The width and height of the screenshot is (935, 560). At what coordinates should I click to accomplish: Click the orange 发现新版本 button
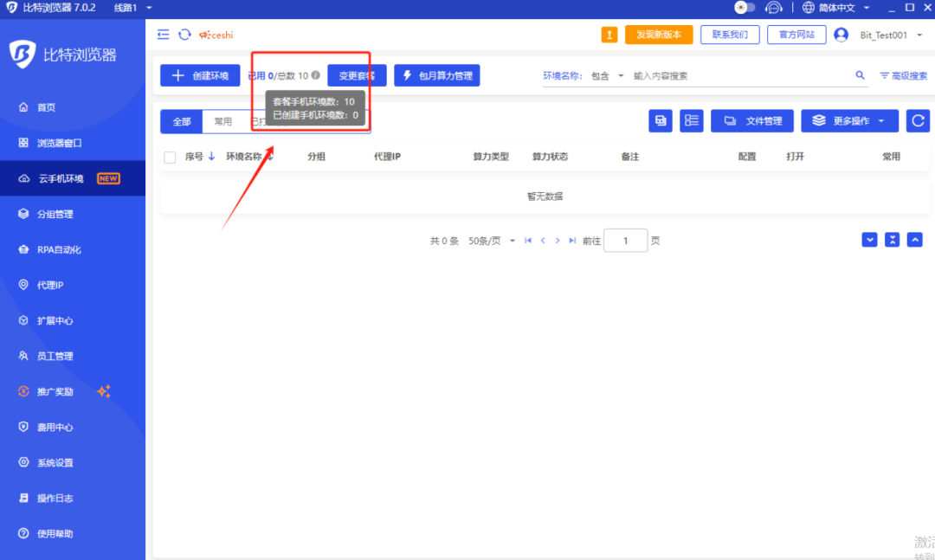point(661,35)
